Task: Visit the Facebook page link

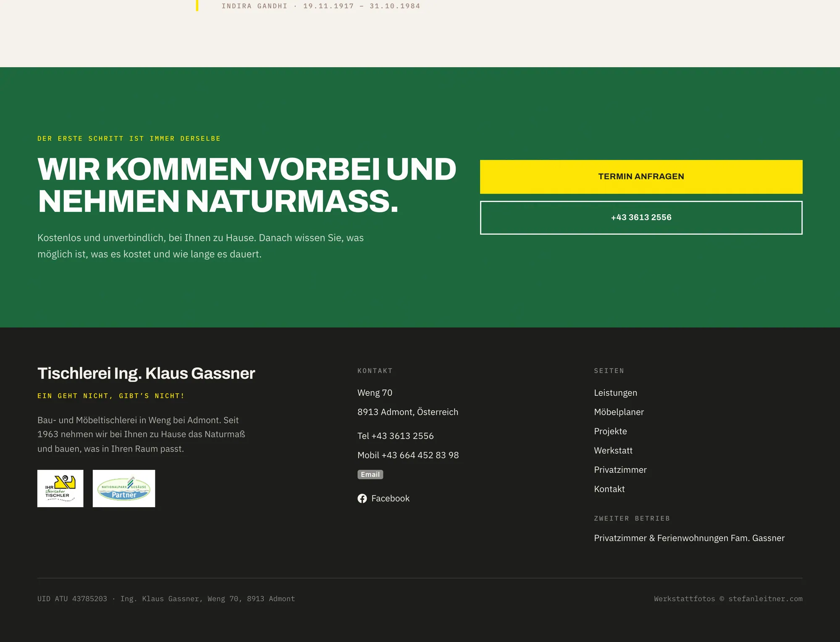Action: [383, 498]
